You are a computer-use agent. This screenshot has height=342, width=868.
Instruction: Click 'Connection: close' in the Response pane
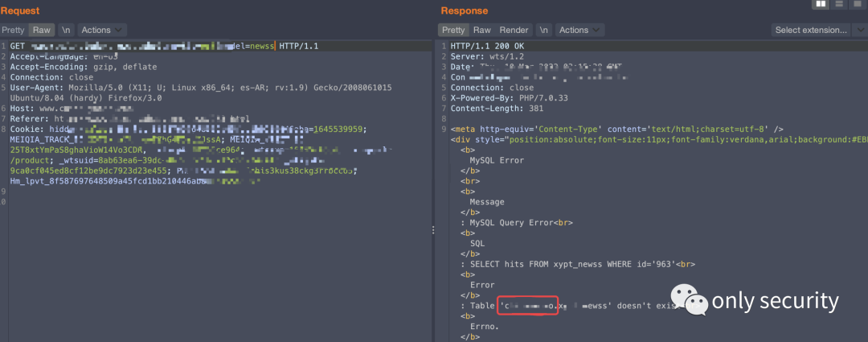tap(492, 88)
